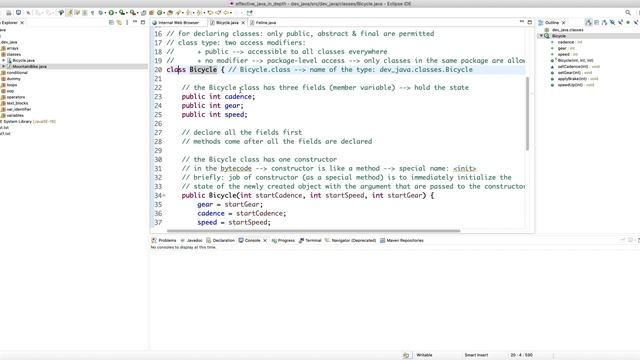Toggle Link with Editor in Package Explorer
This screenshot has width=640, height=360.
point(119,22)
